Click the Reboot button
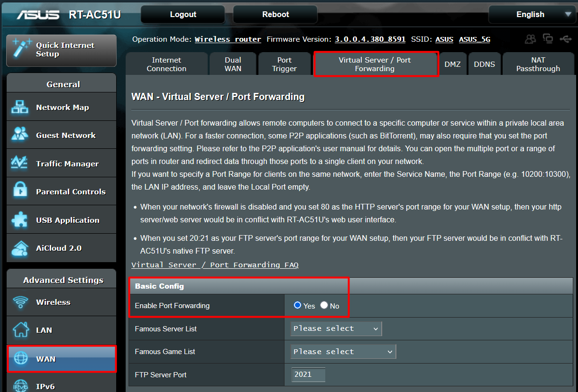This screenshot has width=578, height=392. coord(275,14)
